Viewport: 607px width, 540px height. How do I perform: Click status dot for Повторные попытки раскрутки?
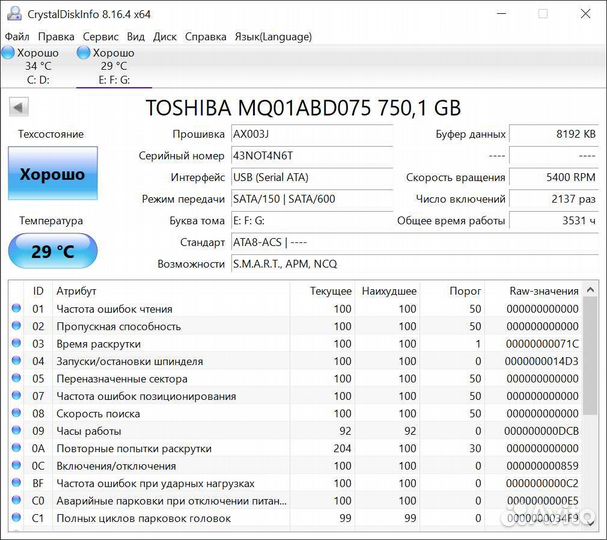[x=16, y=447]
